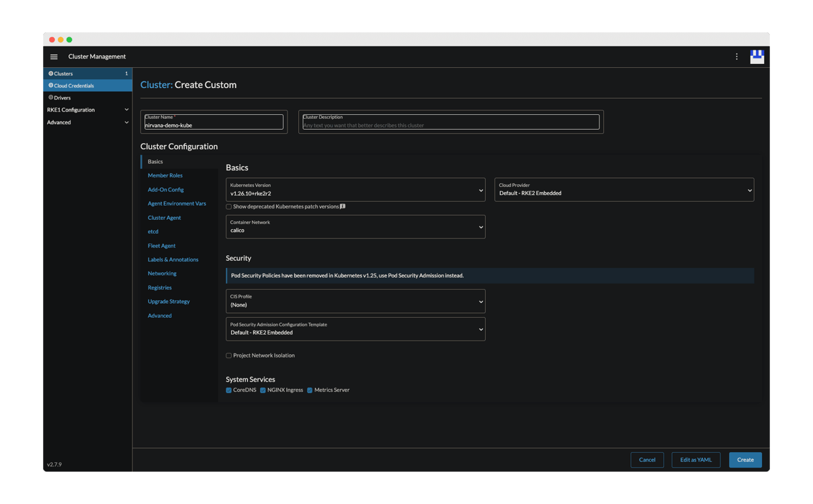This screenshot has width=813, height=504.
Task: Click the Drivers icon in sidebar
Action: tap(50, 97)
